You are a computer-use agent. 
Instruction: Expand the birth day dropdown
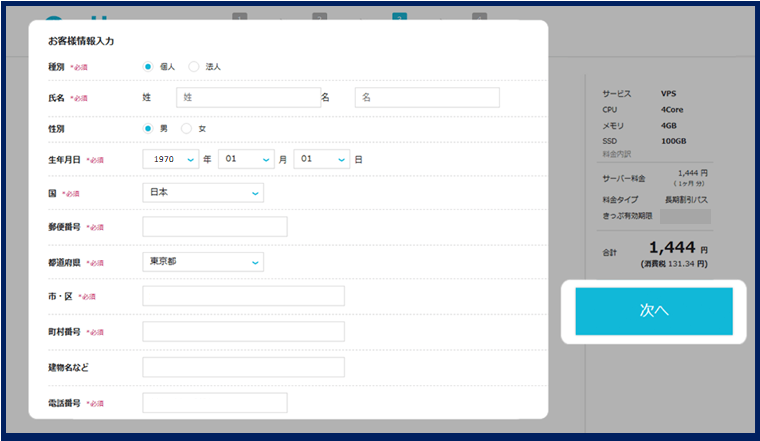coord(321,159)
